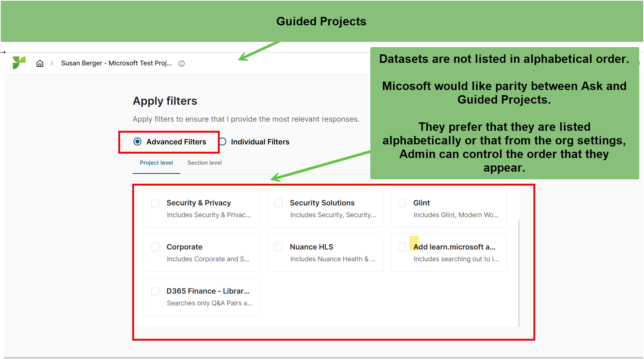The image size is (644, 359).
Task: Click the filter list vertical scrollbar
Action: click(519, 273)
